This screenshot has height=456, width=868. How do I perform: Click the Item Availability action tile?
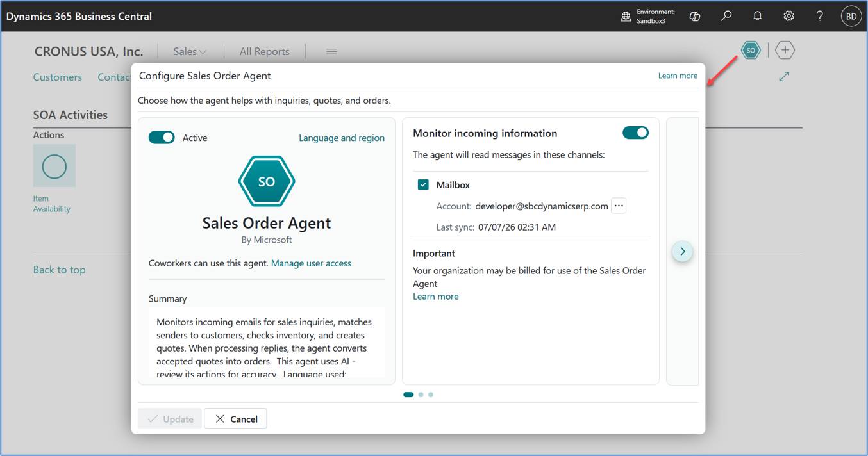[x=54, y=179]
